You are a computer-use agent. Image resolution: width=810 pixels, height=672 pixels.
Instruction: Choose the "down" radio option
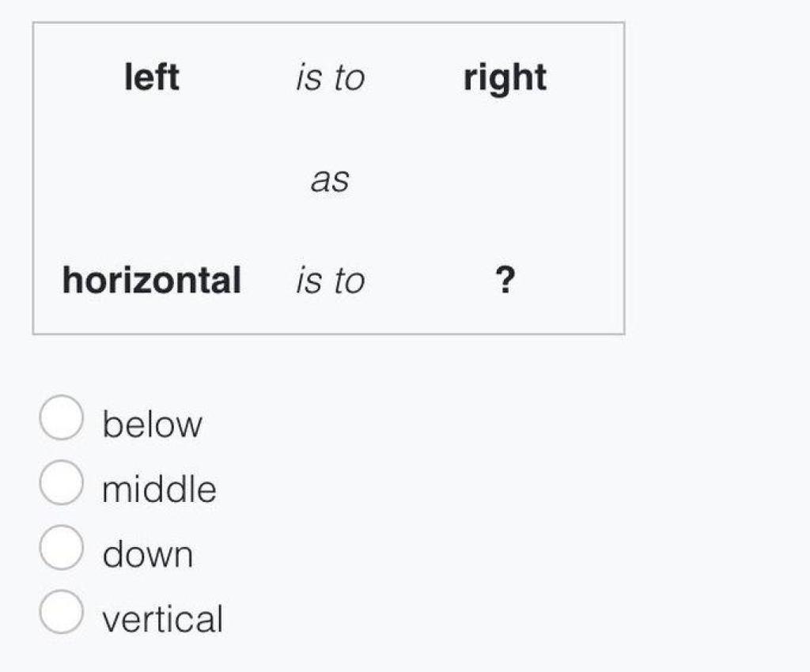point(61,547)
